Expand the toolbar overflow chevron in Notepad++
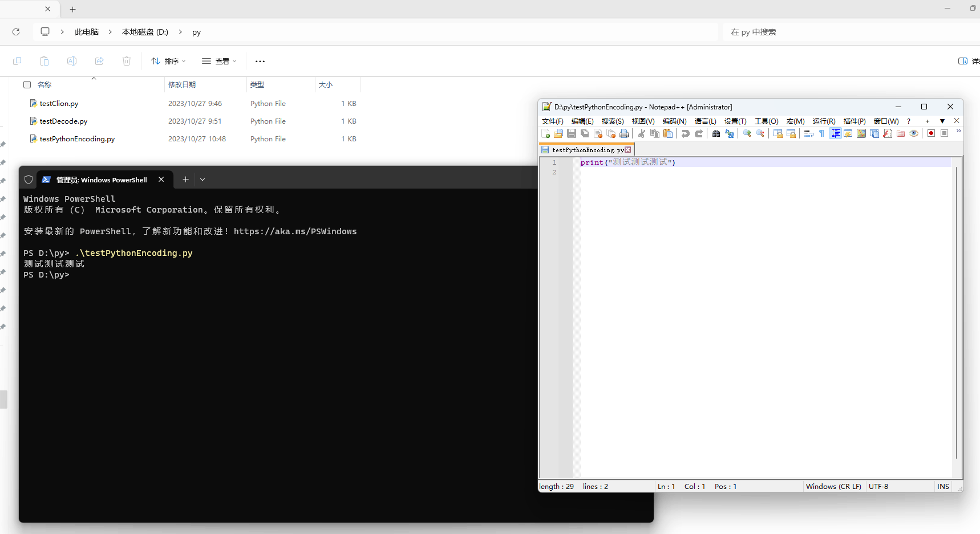The height and width of the screenshot is (534, 980). [x=959, y=131]
